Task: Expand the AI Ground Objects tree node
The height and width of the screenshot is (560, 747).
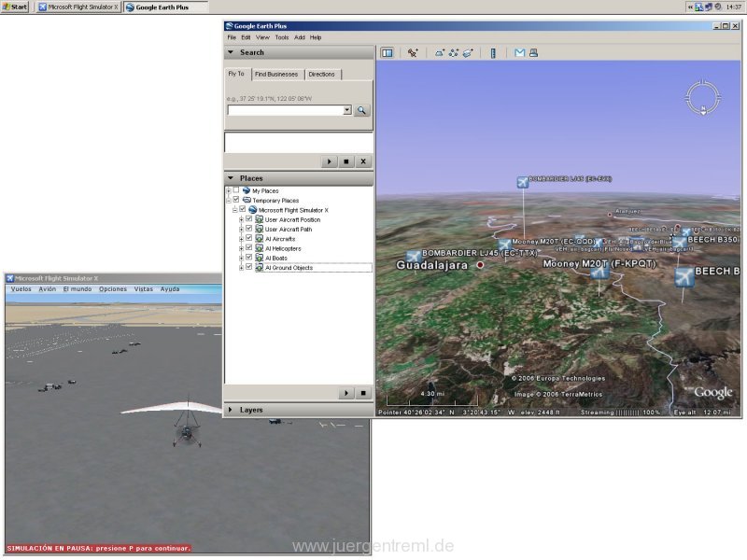Action: [x=241, y=268]
